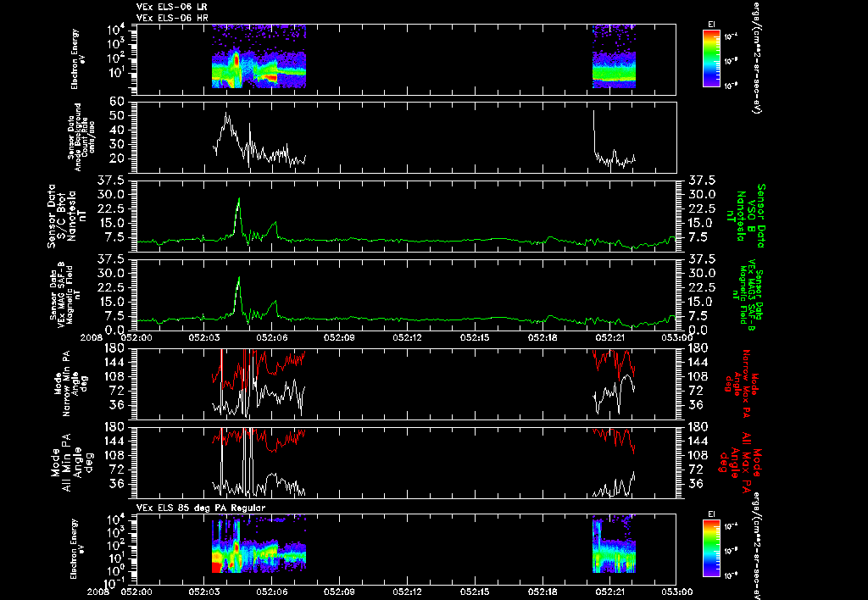Screen dimensions: 868x600
Task: Click the left data block in the bottom spectrogram
Action: point(259,544)
